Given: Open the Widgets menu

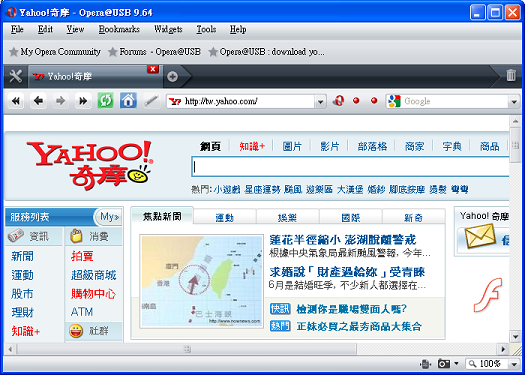Looking at the screenshot, I should tap(168, 29).
